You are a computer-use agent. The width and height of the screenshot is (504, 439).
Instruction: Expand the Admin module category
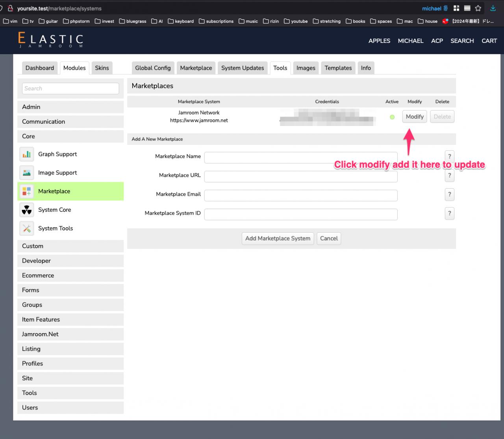click(70, 107)
